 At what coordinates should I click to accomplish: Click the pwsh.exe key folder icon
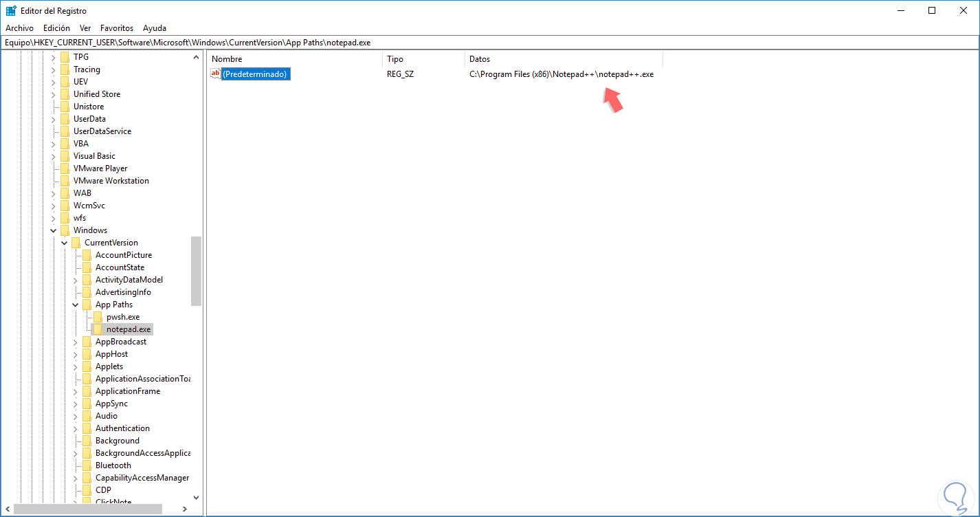tap(98, 316)
